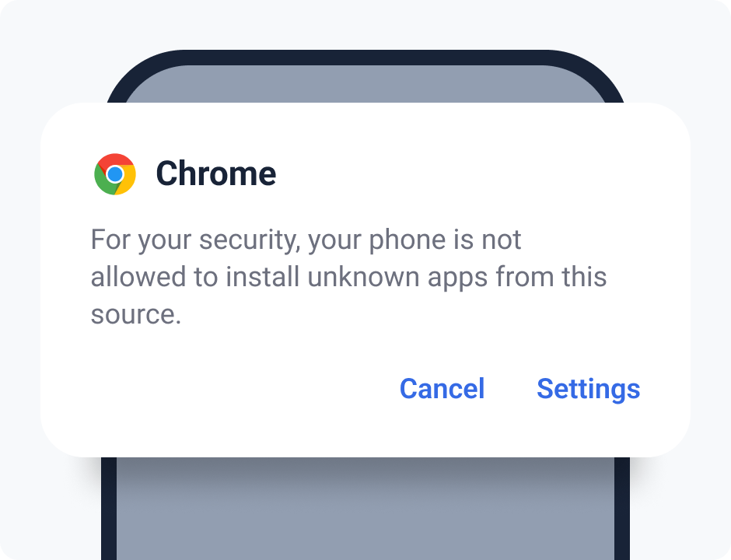Click the word "source." on the last line

point(136,315)
